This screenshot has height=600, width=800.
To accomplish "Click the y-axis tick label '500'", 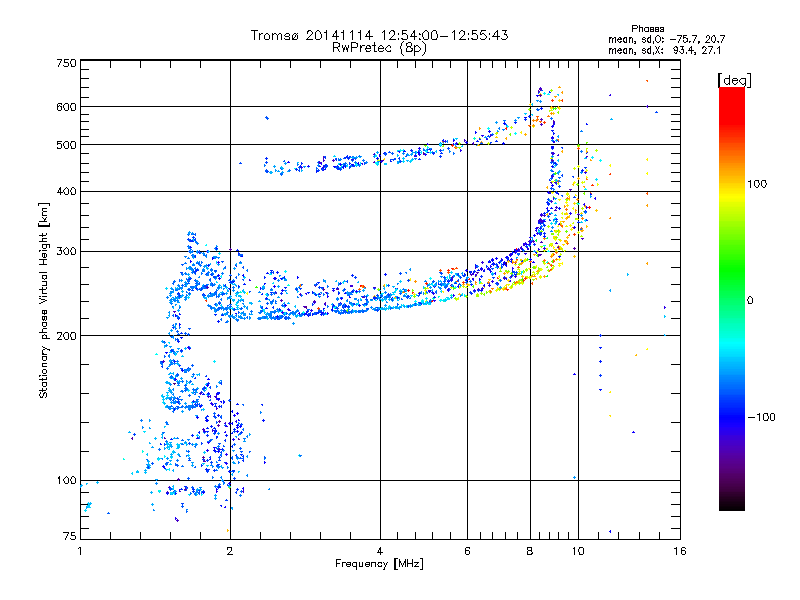I will (66, 145).
